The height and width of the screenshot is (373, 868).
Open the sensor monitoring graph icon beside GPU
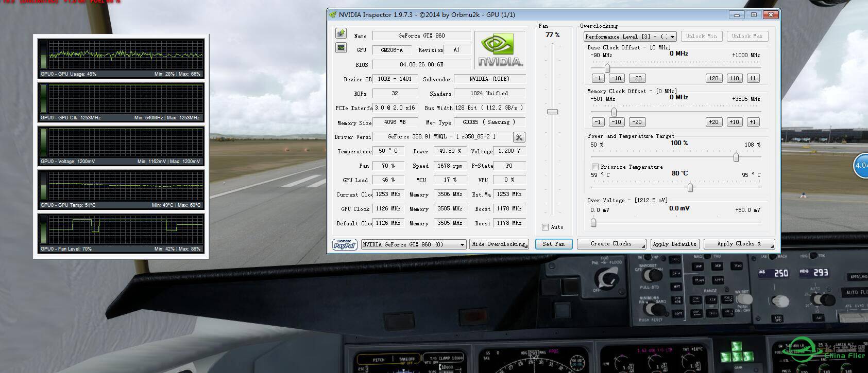tap(341, 48)
